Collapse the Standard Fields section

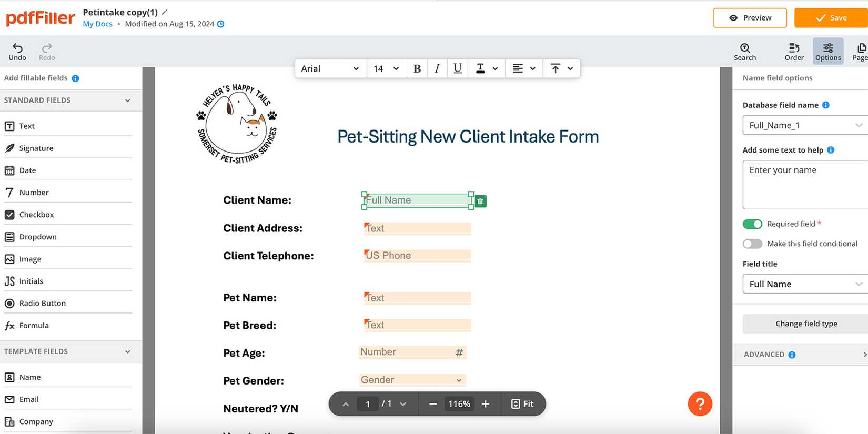[x=127, y=100]
